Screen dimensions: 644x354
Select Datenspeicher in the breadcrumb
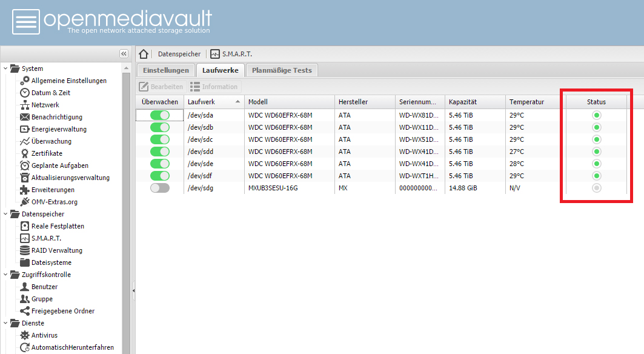click(x=179, y=53)
